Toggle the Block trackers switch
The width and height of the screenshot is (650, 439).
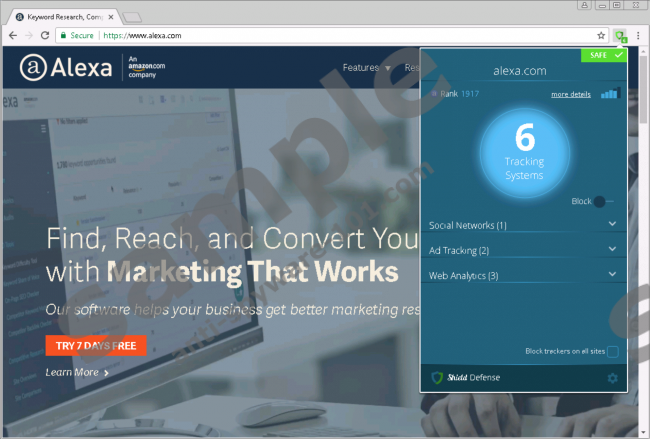click(603, 201)
